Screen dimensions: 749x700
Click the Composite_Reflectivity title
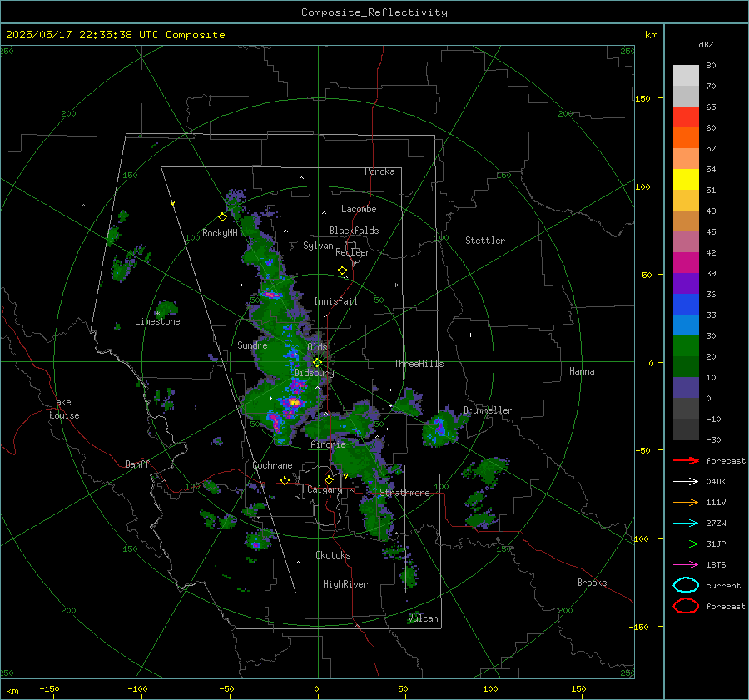[x=374, y=12]
